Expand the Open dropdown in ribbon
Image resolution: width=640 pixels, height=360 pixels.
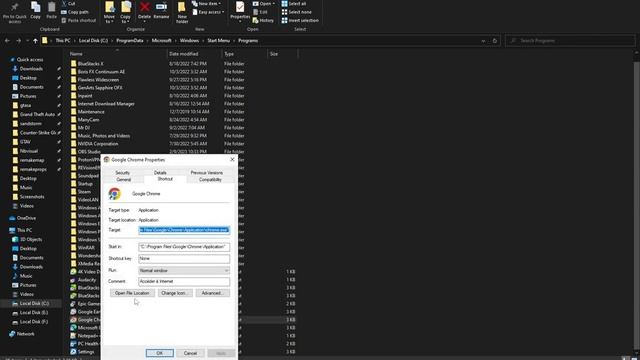(x=264, y=4)
